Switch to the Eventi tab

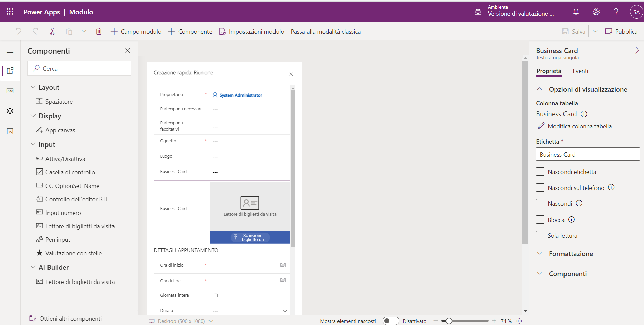click(x=580, y=71)
